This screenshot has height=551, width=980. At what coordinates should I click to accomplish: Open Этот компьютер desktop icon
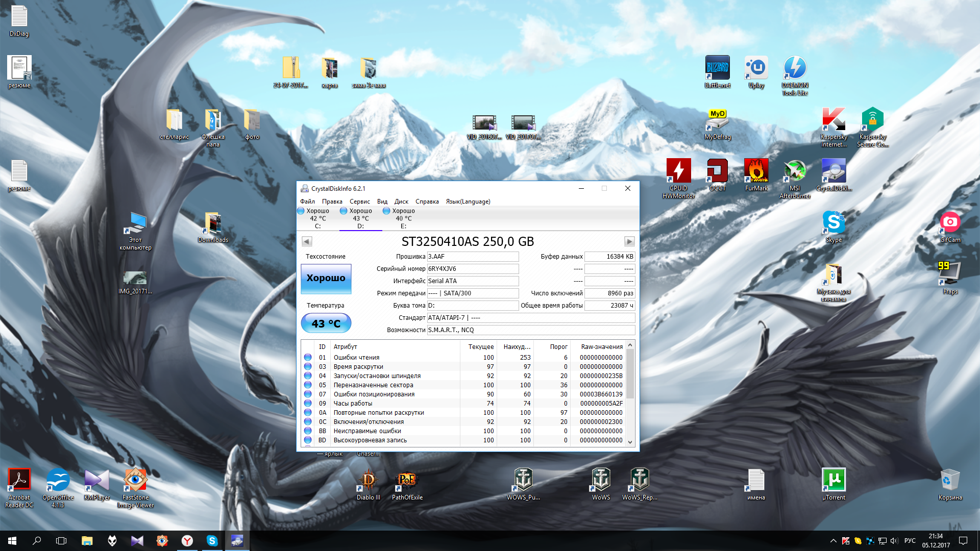[x=135, y=231]
